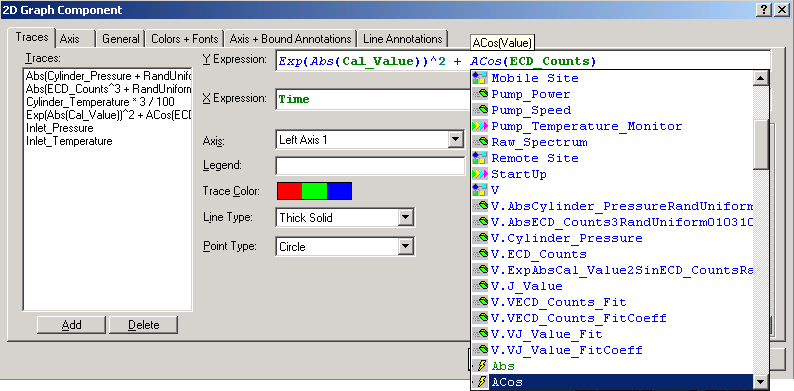Click the channel icon next to Pump_Speed

[x=480, y=110]
